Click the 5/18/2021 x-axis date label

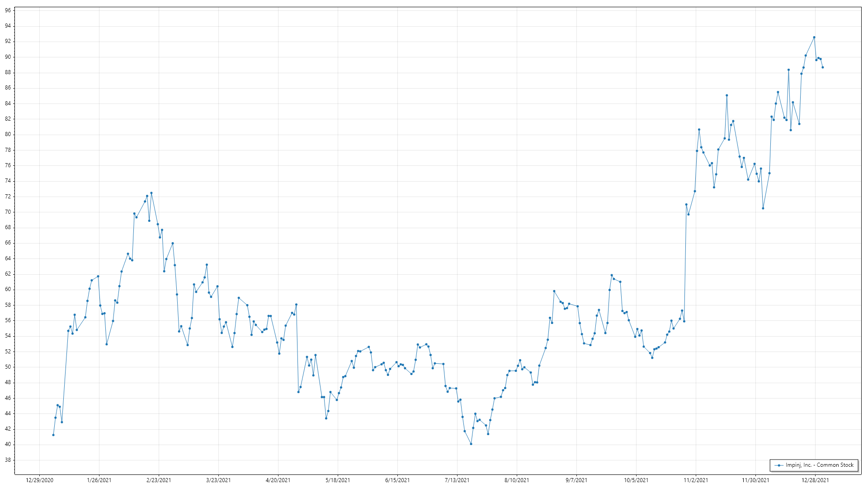click(x=338, y=480)
